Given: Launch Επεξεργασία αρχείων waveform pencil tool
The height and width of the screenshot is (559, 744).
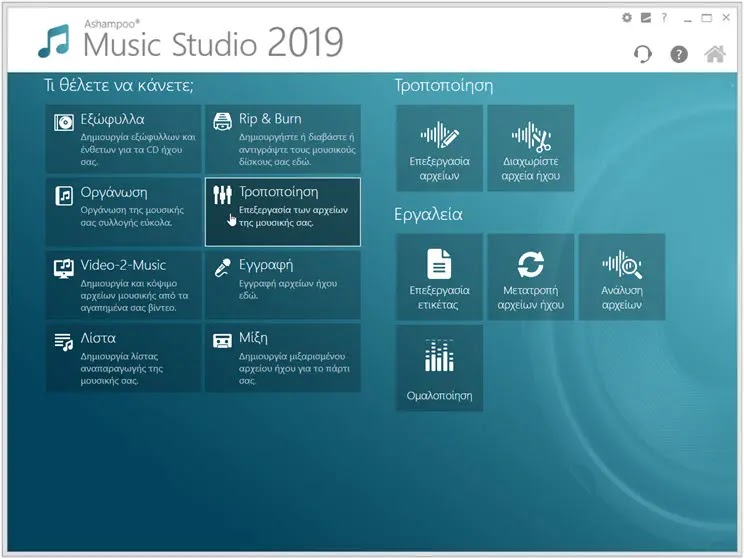Looking at the screenshot, I should click(x=439, y=148).
